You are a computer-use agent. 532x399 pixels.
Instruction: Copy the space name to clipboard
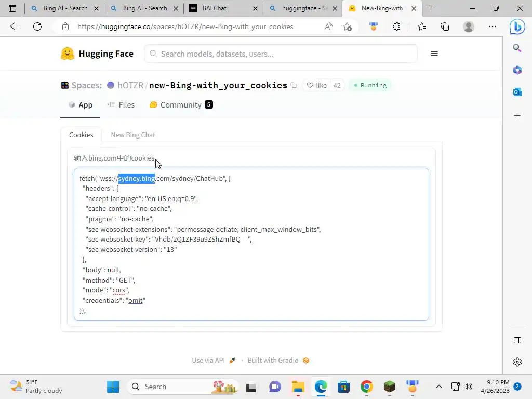pos(294,86)
